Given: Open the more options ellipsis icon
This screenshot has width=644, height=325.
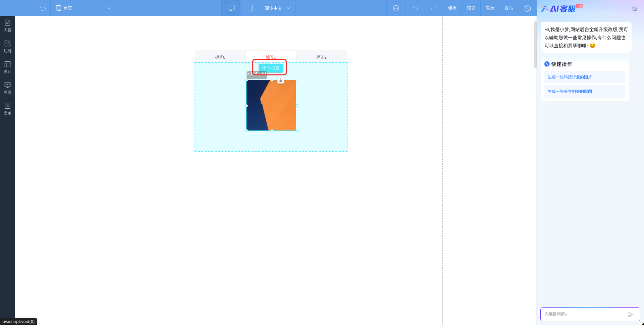Looking at the screenshot, I should [x=396, y=8].
